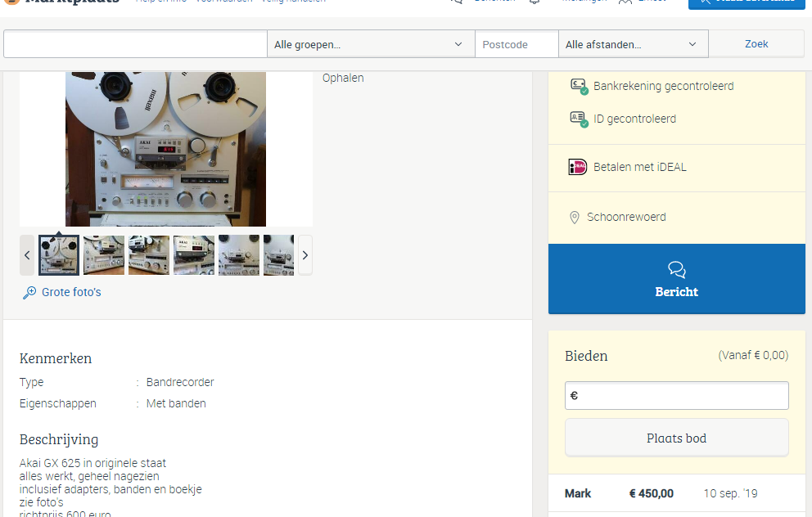
Task: Select the third photo thumbnail
Action: 149,255
